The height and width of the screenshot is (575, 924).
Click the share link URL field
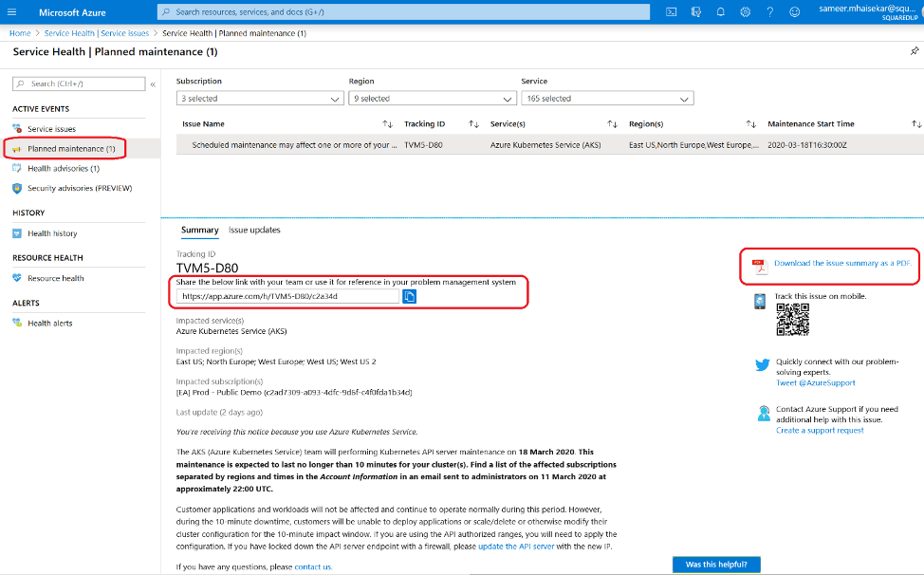(x=287, y=296)
